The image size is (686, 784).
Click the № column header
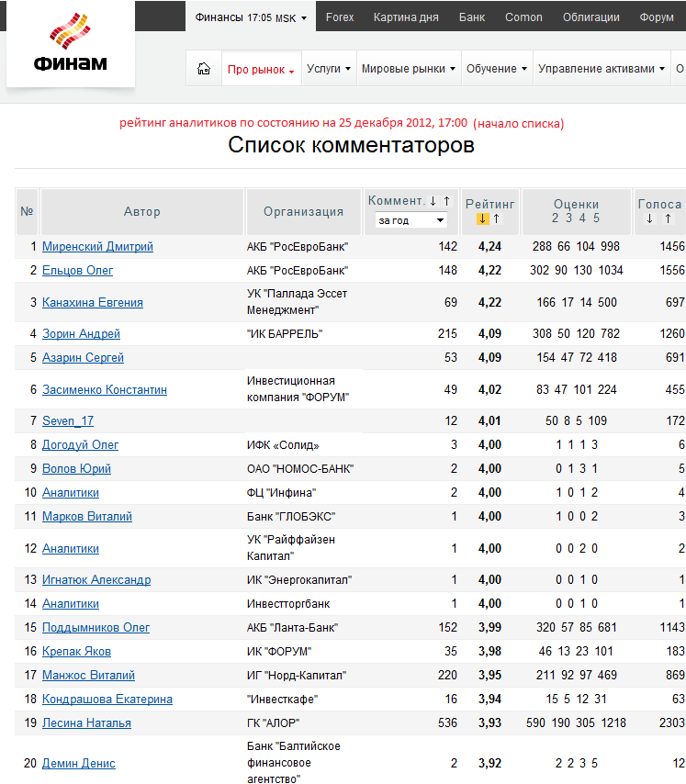click(27, 211)
